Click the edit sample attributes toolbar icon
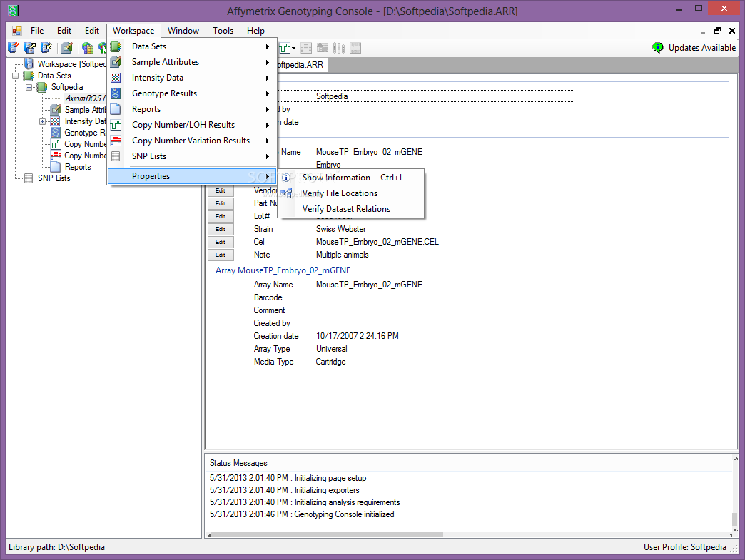Screen dimensions: 745x560 click(x=67, y=48)
